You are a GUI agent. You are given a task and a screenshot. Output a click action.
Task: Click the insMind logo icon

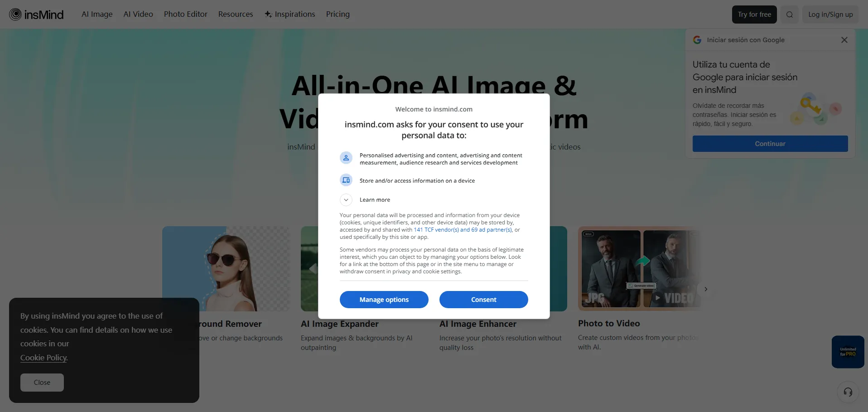tap(15, 15)
